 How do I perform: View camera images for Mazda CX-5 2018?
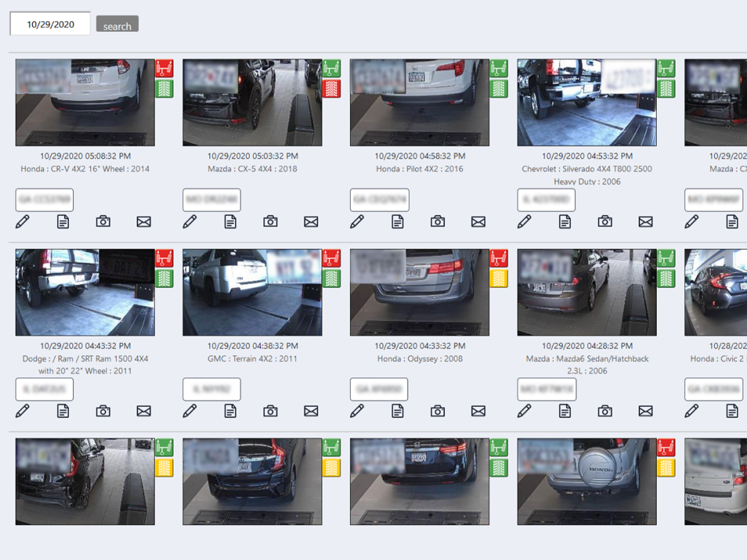point(270,221)
